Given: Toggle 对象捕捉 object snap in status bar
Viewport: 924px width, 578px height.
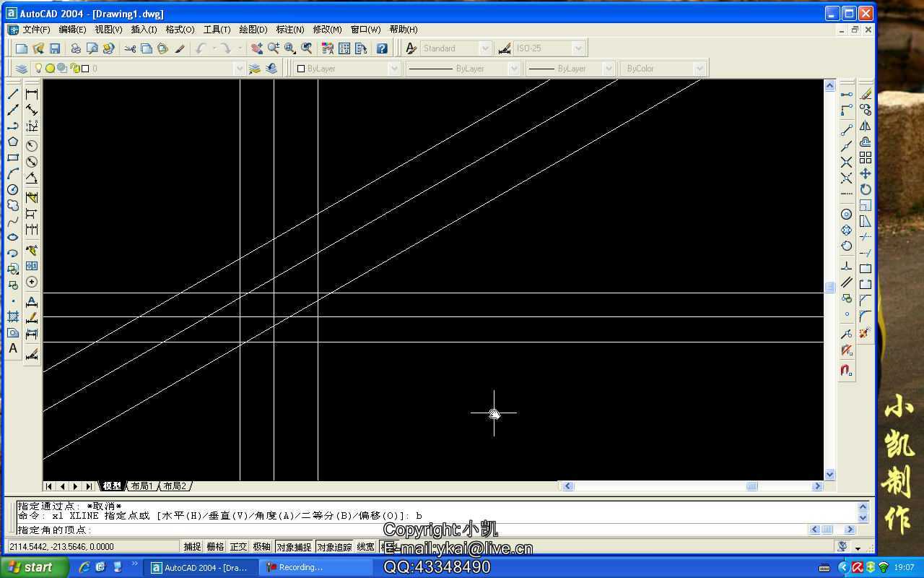Looking at the screenshot, I should pos(294,547).
